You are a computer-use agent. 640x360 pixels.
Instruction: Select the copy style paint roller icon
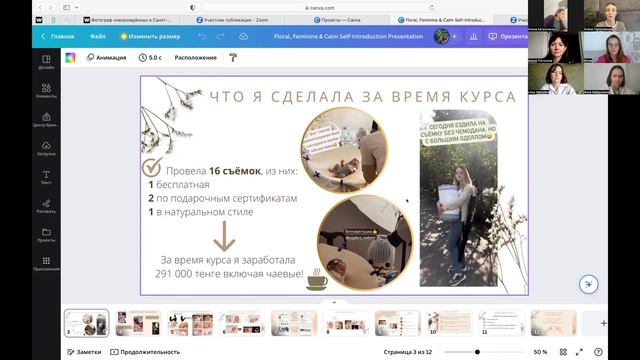click(233, 58)
